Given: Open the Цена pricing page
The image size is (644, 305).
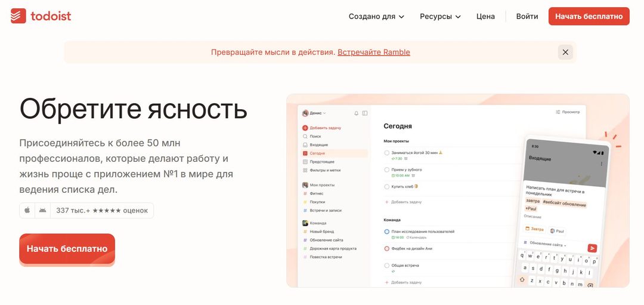Looking at the screenshot, I should (x=485, y=17).
